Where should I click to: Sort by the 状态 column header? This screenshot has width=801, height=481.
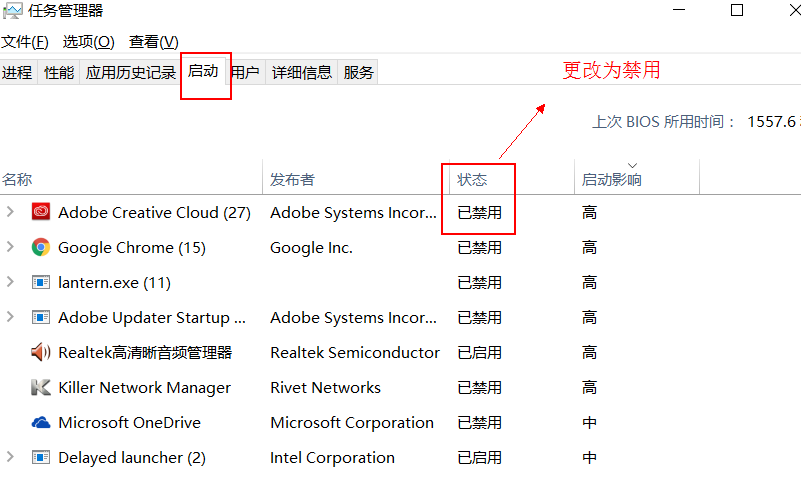(x=512, y=179)
